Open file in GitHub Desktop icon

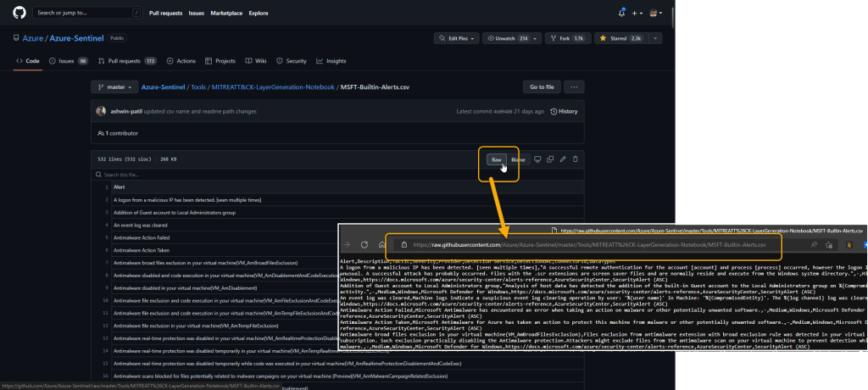[x=537, y=159]
